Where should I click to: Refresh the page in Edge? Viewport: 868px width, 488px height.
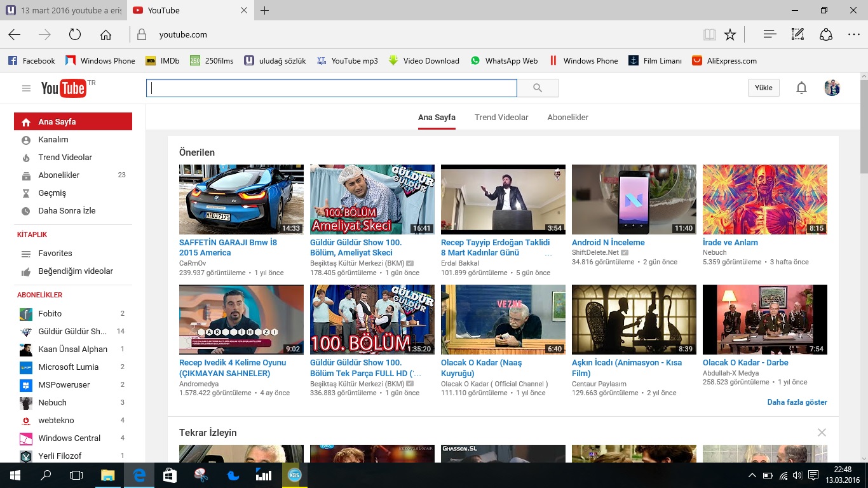75,34
